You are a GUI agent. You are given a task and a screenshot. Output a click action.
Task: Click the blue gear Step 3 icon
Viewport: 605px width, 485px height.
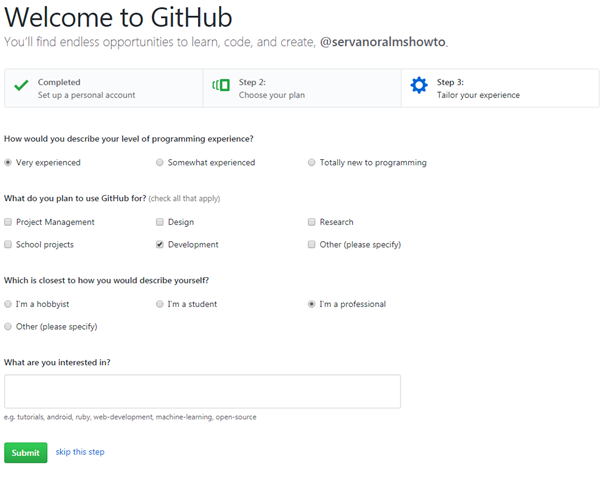[x=419, y=85]
